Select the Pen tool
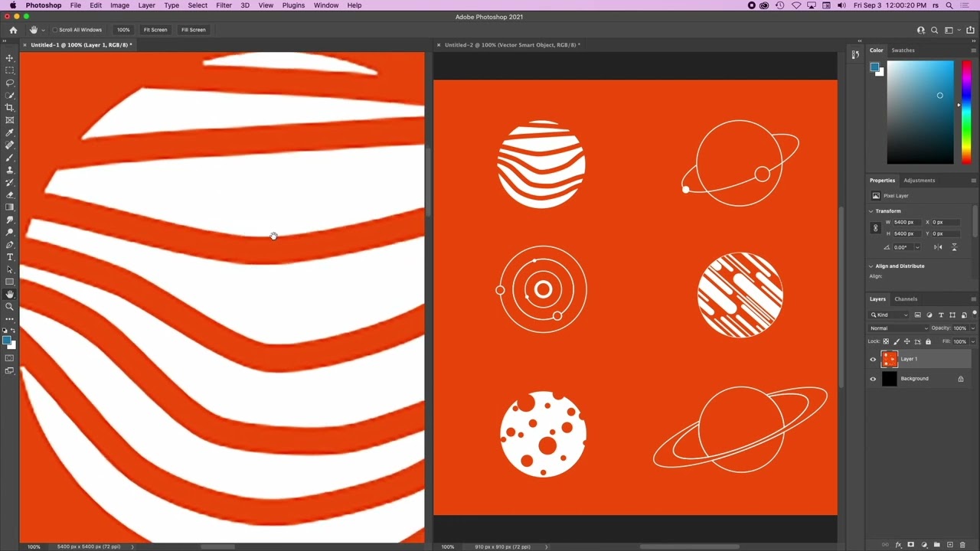This screenshot has width=980, height=551. click(10, 245)
